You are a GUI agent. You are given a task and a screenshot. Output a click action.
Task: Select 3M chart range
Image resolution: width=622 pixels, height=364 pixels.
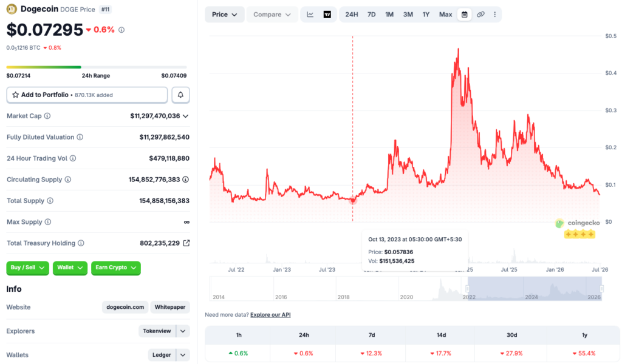pyautogui.click(x=408, y=15)
